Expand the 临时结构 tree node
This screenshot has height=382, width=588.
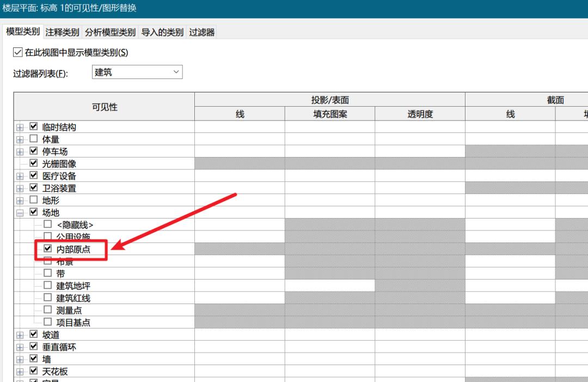20,128
